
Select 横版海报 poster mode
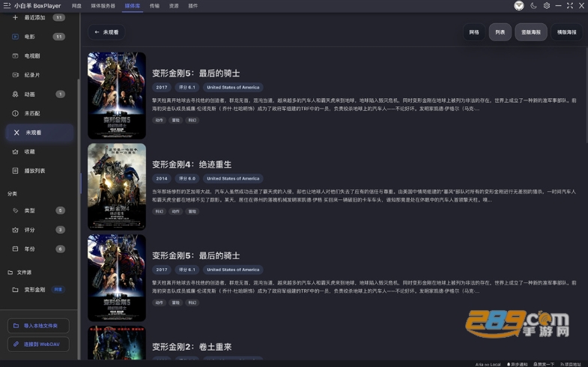point(566,32)
